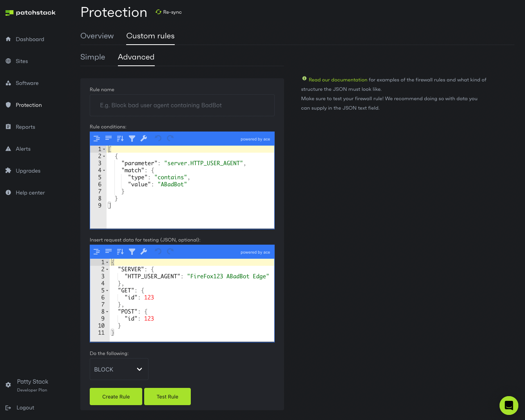Click the compact JSON icon in Rule conditions editor

tap(109, 139)
